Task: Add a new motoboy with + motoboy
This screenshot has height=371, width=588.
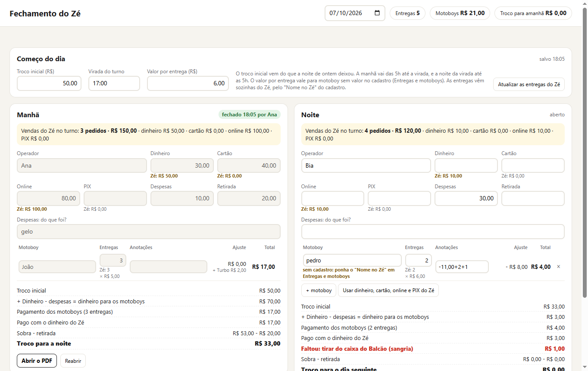Action: point(319,290)
